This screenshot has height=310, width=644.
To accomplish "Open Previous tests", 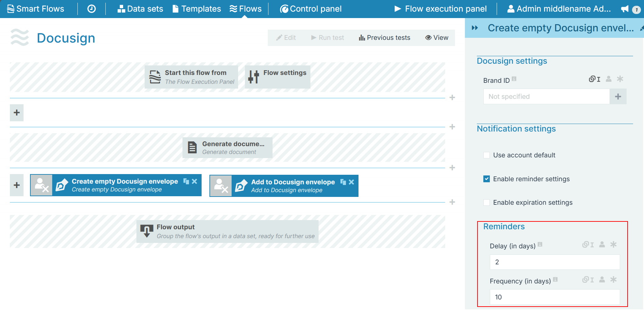I will pos(384,38).
